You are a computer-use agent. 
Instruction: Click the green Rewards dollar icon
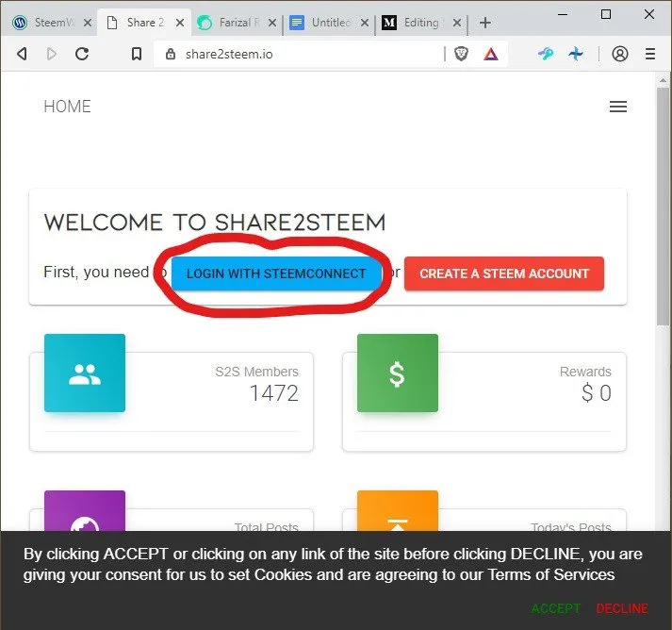(398, 373)
